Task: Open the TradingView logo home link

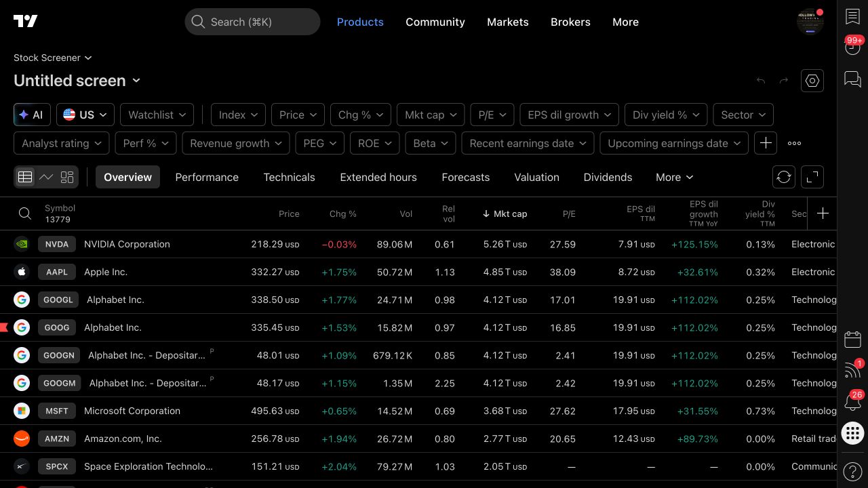Action: coord(26,22)
